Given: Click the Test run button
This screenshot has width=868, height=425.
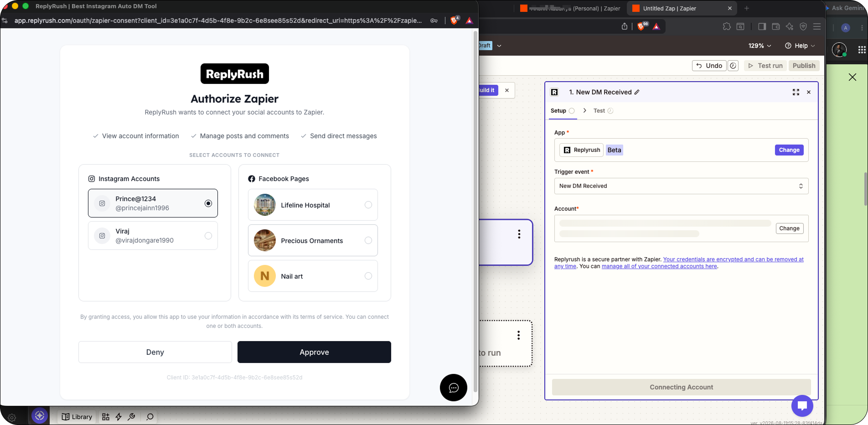Looking at the screenshot, I should 765,66.
